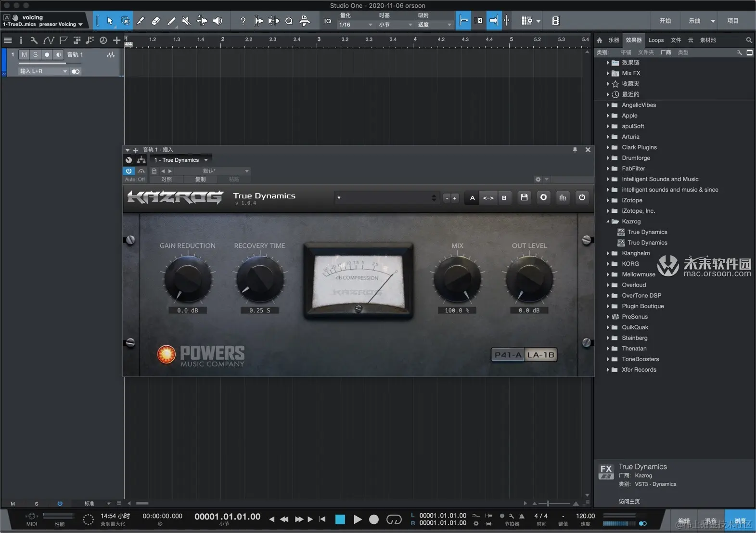The image size is (756, 533).
Task: Expand the FabFilter vendor folder
Action: pos(608,169)
